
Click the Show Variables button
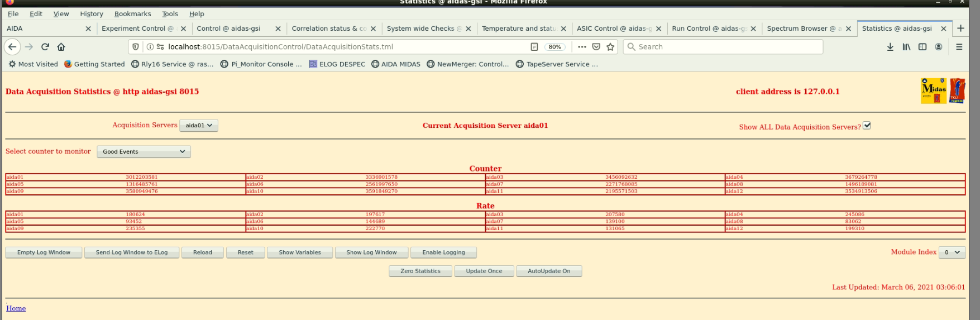(x=300, y=252)
